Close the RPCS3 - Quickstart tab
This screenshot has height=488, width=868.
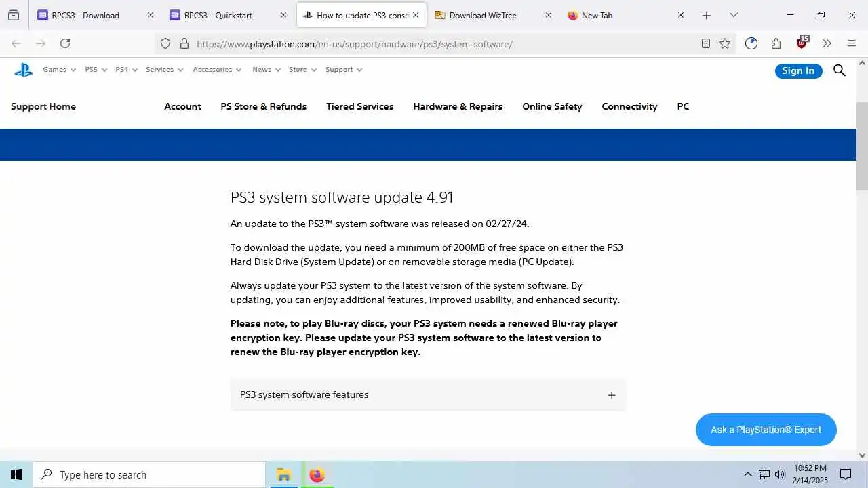[283, 15]
